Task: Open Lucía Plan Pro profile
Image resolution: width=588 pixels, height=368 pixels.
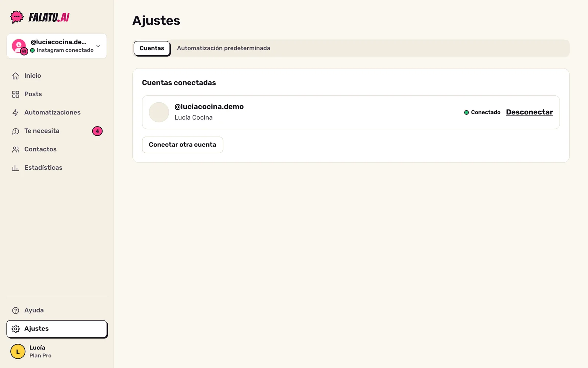Action: 57,351
